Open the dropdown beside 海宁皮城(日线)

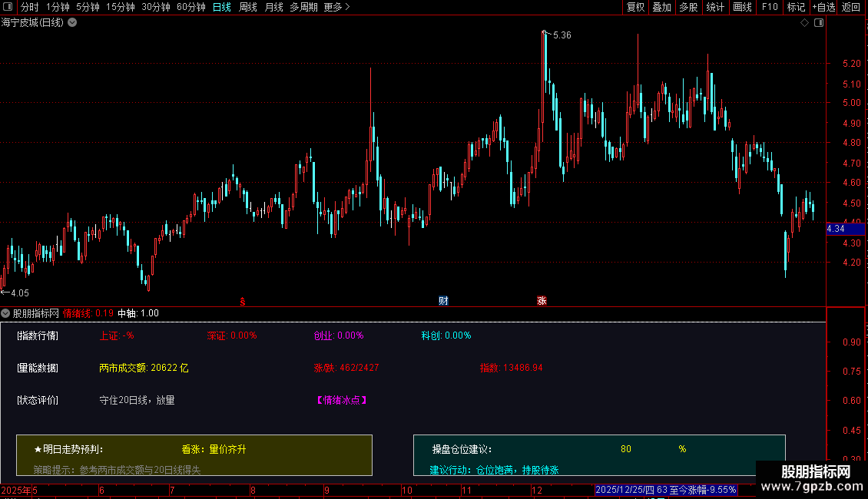(72, 23)
